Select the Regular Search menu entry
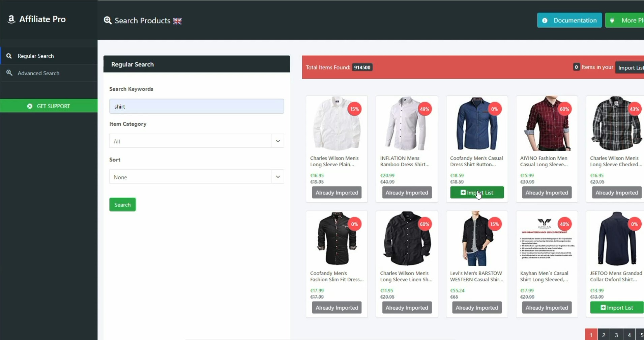The image size is (644, 340). click(35, 56)
